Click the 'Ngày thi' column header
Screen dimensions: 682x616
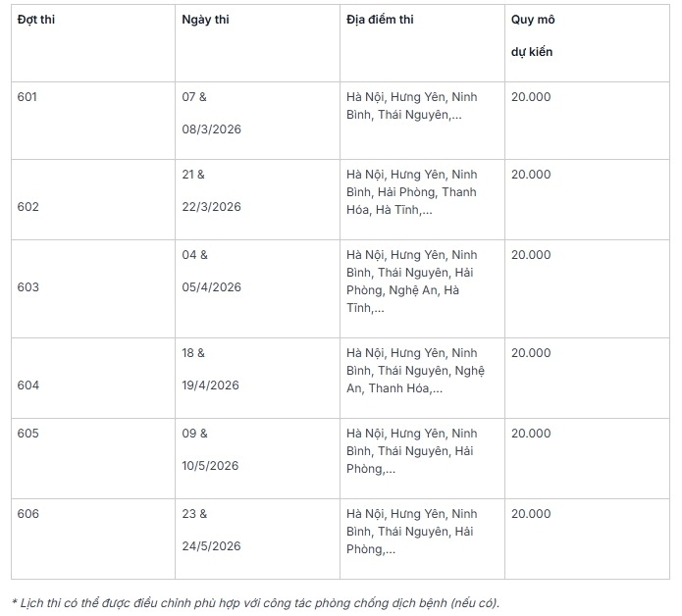coord(205,20)
